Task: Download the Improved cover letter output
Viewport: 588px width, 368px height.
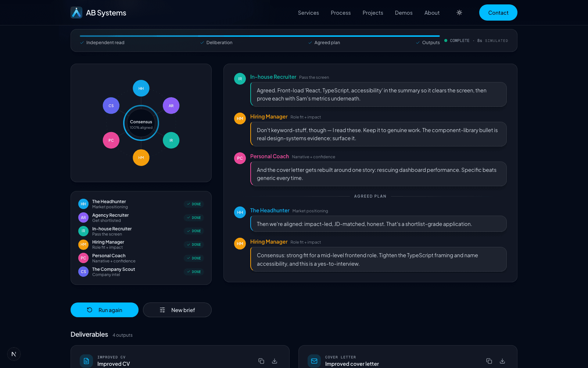Action: point(502,361)
